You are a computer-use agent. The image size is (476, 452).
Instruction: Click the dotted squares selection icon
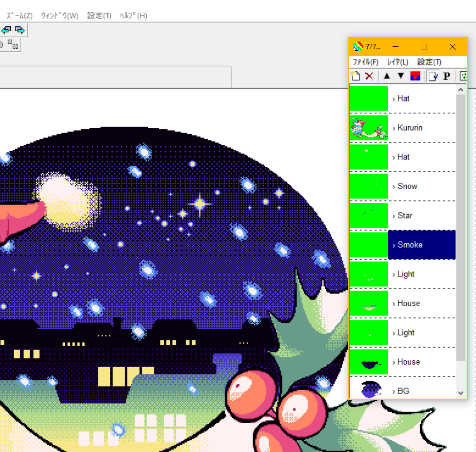pyautogui.click(x=13, y=45)
